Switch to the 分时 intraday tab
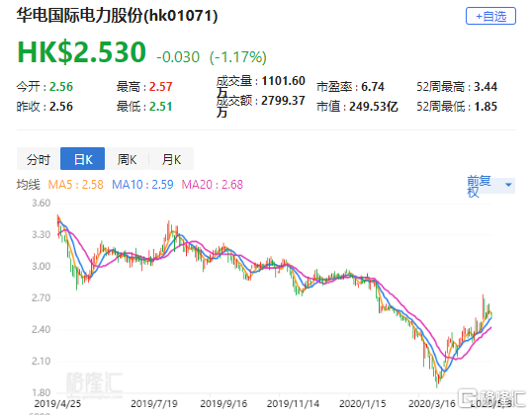 click(39, 159)
